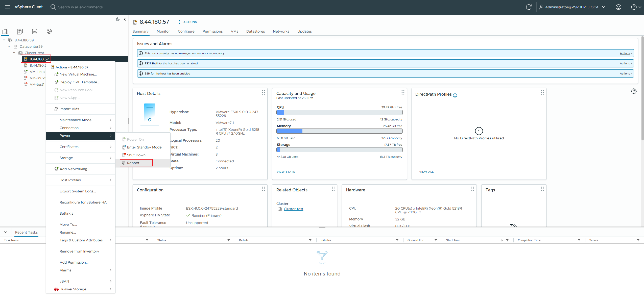
Task: Expand the Huawei Storage submenu
Action: pyautogui.click(x=81, y=289)
